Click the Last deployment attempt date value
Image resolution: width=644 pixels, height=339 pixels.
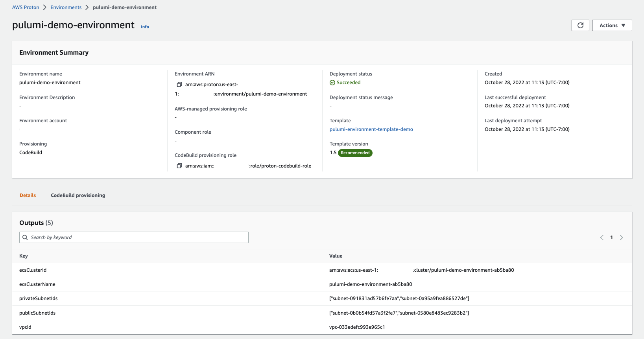click(x=527, y=129)
